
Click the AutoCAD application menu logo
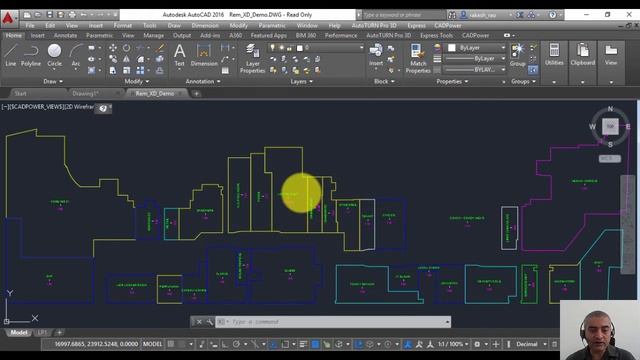tap(8, 19)
